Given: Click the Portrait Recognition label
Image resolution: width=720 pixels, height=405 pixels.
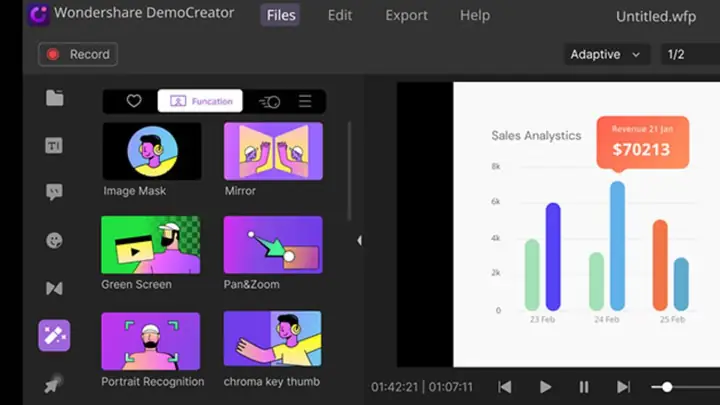Looking at the screenshot, I should coord(152,382).
